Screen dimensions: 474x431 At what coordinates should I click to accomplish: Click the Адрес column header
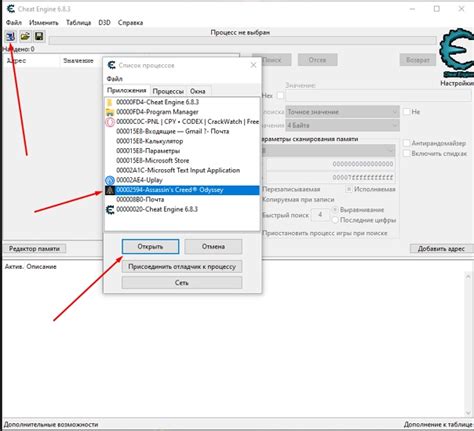click(31, 61)
